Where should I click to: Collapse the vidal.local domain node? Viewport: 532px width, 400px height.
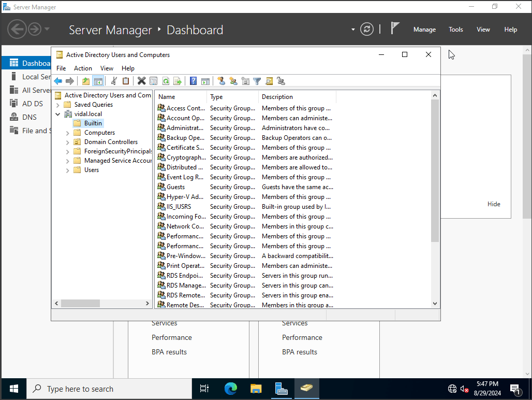click(57, 114)
